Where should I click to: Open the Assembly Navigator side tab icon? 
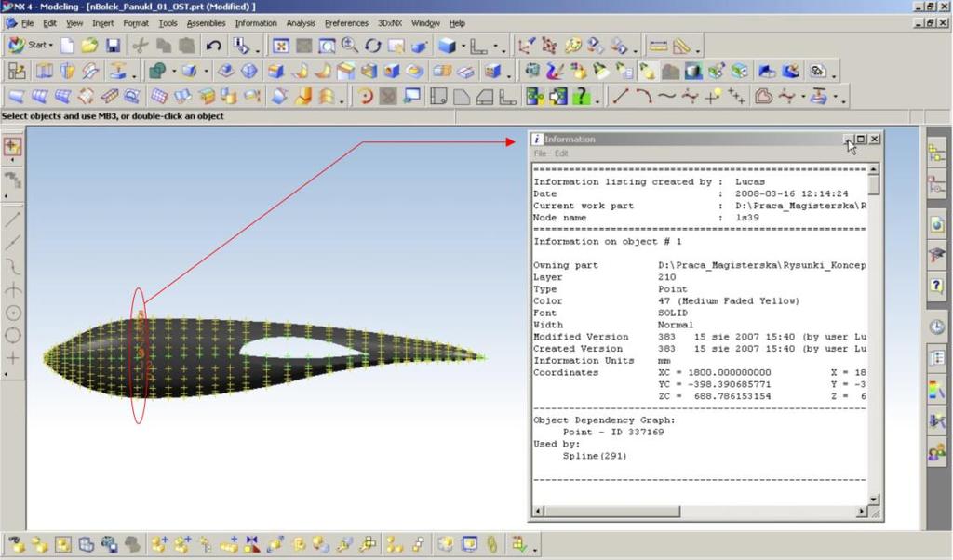[x=936, y=153]
